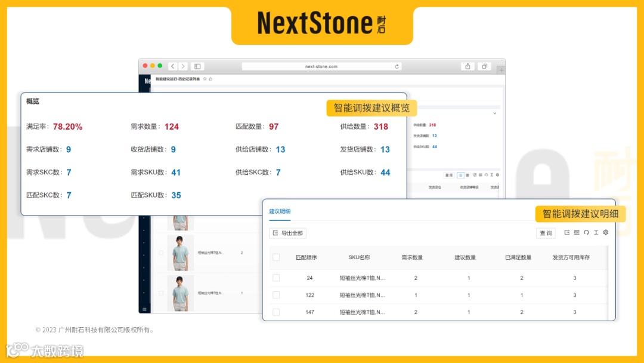Click the 匹配顺序 value 122

coord(309,295)
